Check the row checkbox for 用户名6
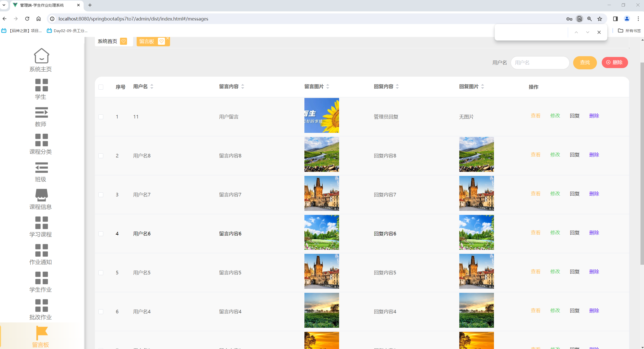 pos(101,234)
